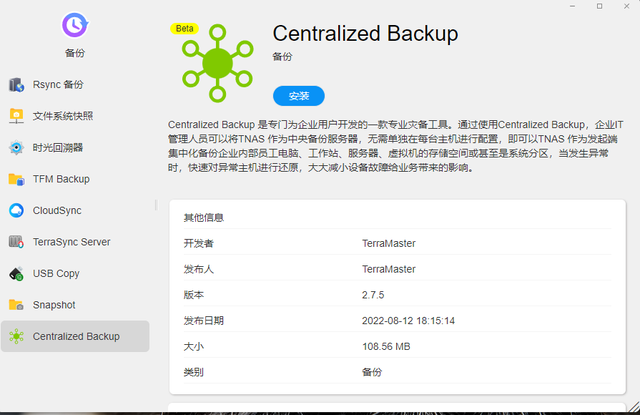Click the yellow Beta badge
This screenshot has height=415, width=640.
[184, 29]
